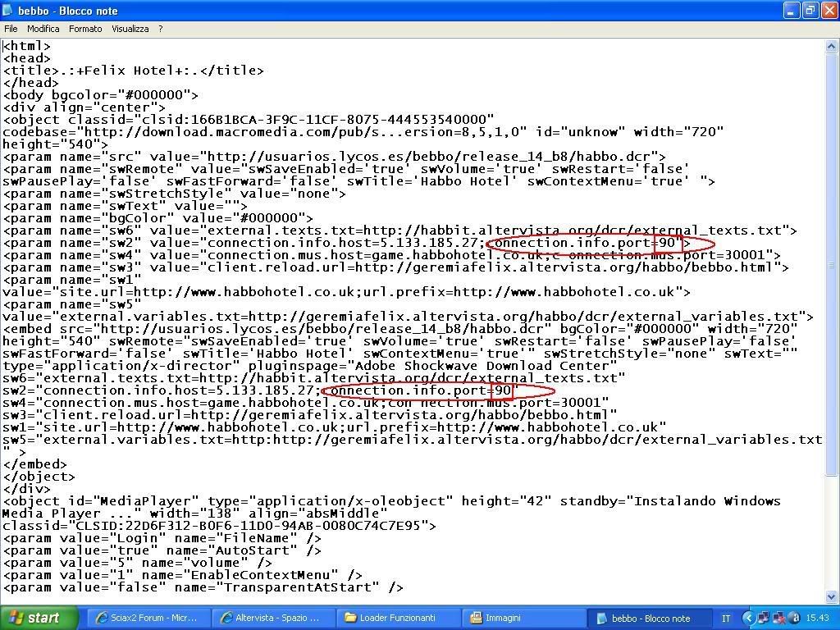Restore down the Blocco note window

coord(810,10)
